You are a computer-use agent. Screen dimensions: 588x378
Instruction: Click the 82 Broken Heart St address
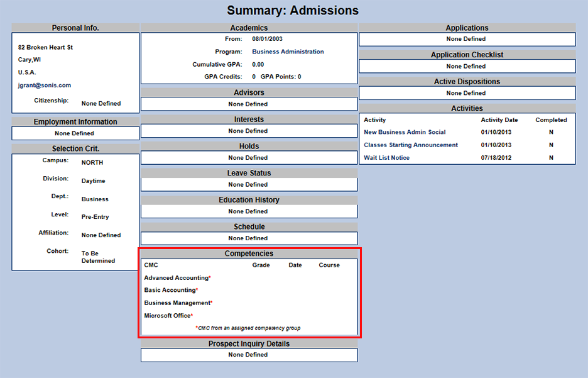click(x=45, y=47)
